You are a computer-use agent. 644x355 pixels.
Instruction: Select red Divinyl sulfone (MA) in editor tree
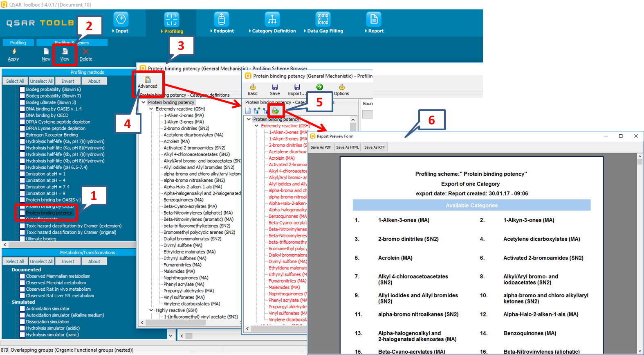[287, 261]
